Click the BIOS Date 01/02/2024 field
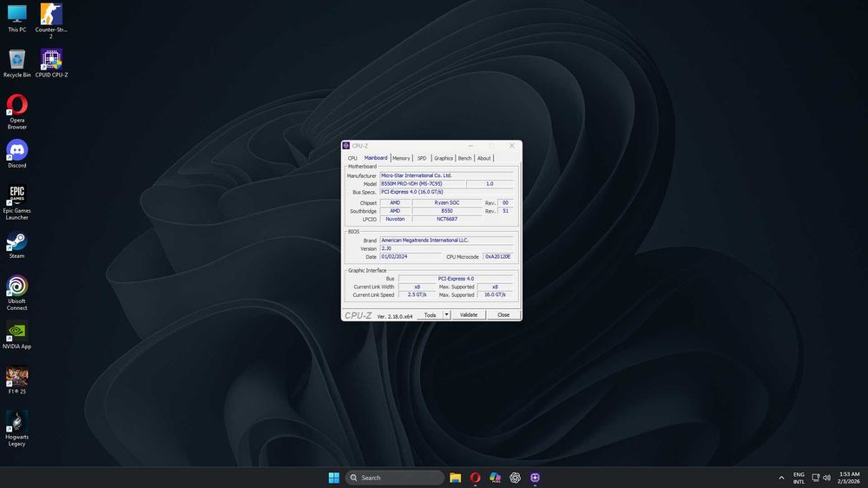Image resolution: width=868 pixels, height=488 pixels. (x=411, y=256)
